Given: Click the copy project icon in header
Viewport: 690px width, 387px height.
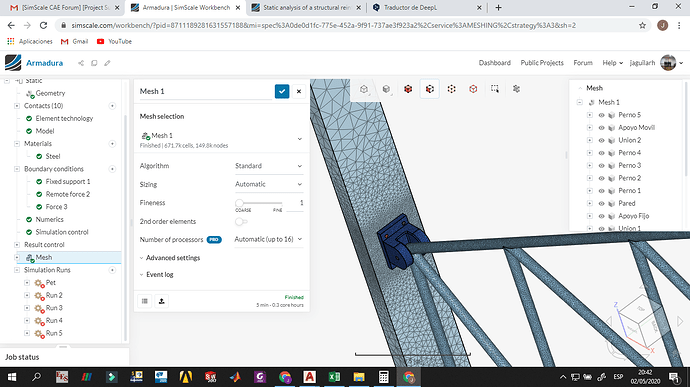Looking at the screenshot, I should click(x=94, y=63).
